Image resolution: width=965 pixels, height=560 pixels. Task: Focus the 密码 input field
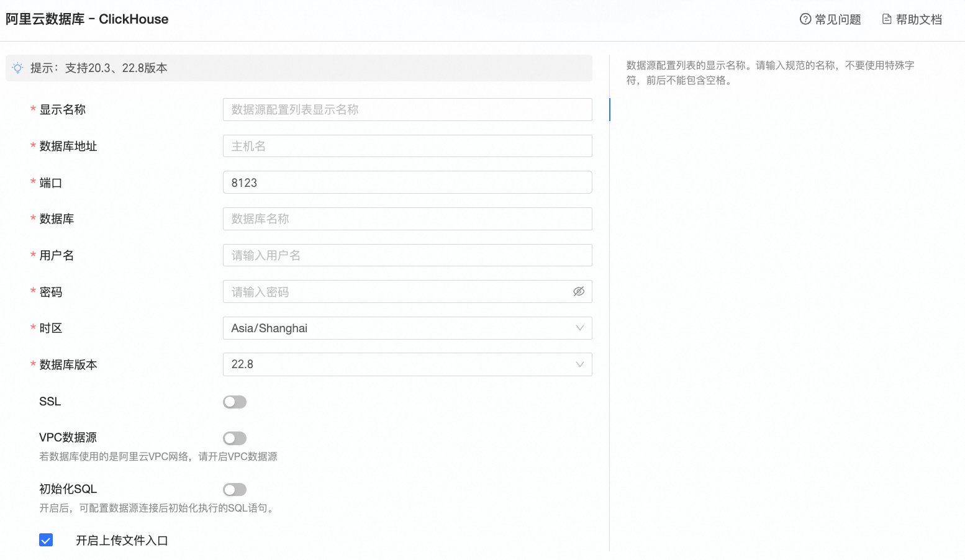[407, 291]
